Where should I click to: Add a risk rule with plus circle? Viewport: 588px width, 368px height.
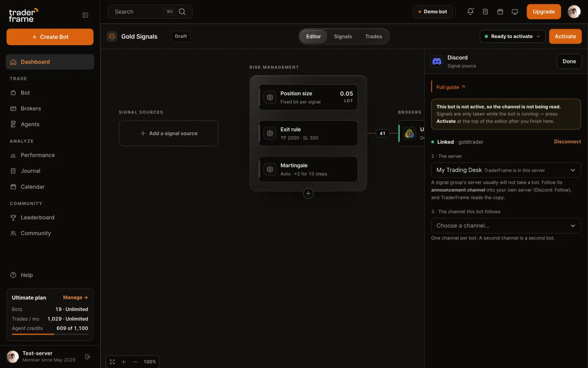[x=308, y=193]
